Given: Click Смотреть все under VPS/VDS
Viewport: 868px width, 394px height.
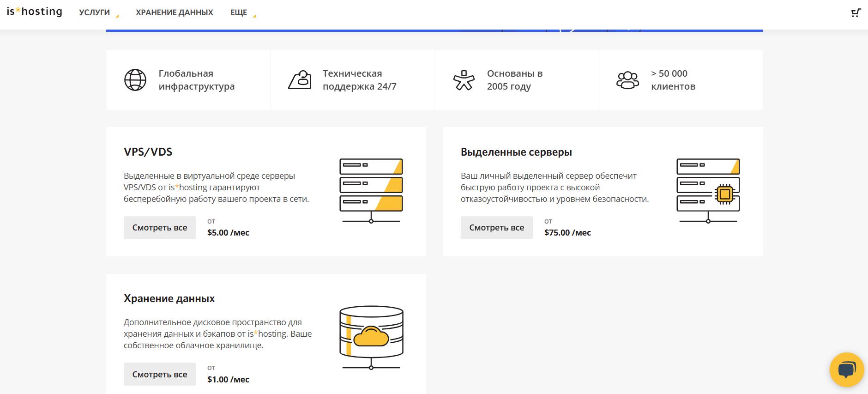Looking at the screenshot, I should coord(160,228).
